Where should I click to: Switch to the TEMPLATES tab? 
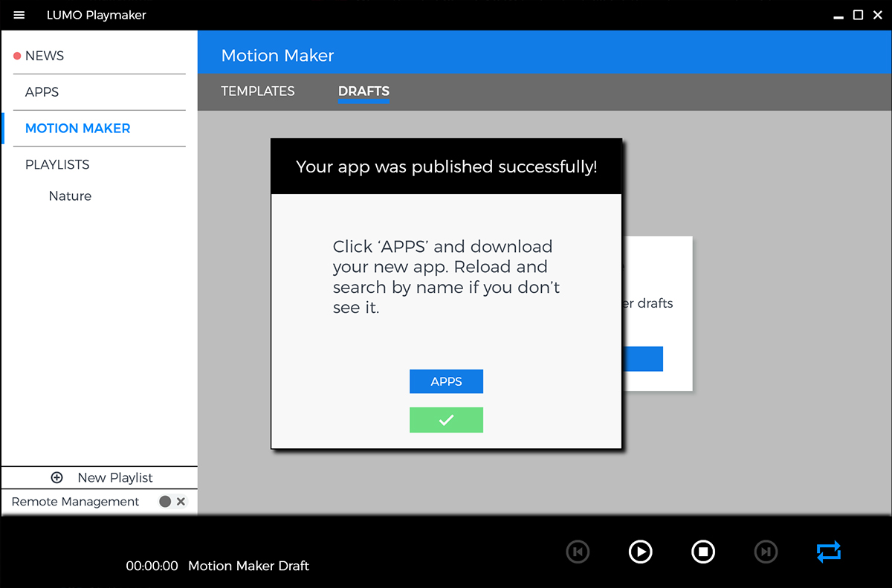click(x=258, y=91)
